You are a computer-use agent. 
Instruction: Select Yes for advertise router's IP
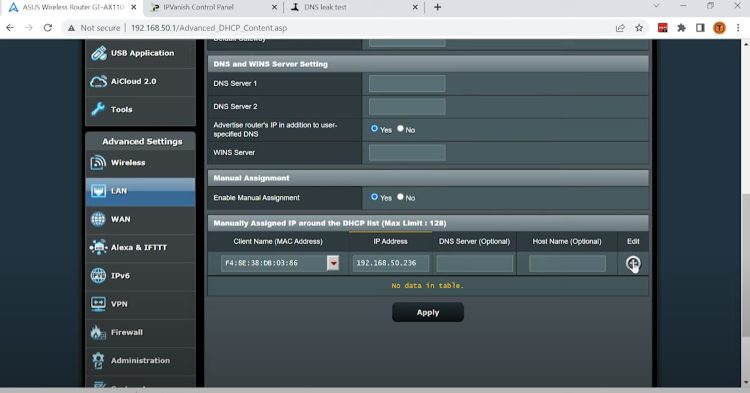point(375,129)
